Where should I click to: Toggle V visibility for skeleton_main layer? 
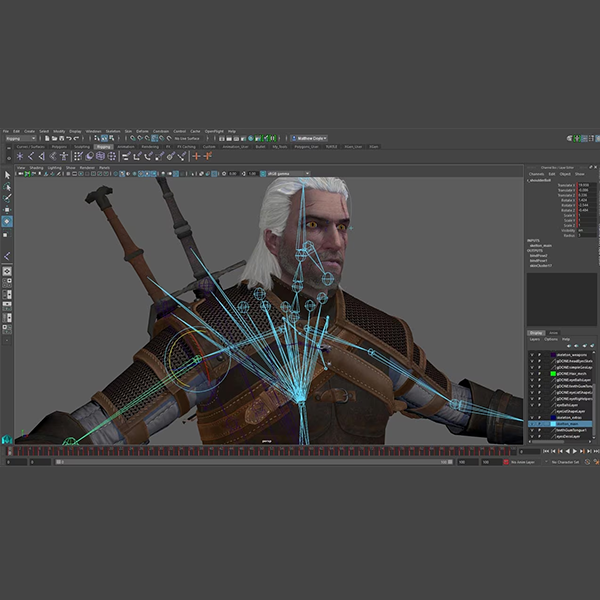pyautogui.click(x=532, y=424)
